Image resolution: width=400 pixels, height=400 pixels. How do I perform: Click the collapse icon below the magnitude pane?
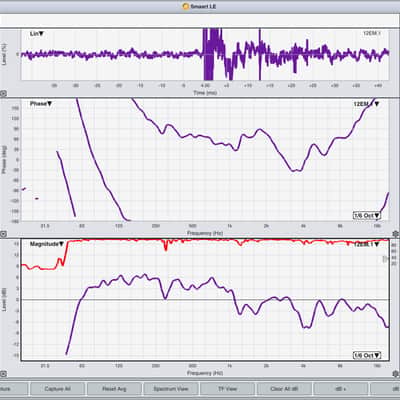pyautogui.click(x=3, y=374)
